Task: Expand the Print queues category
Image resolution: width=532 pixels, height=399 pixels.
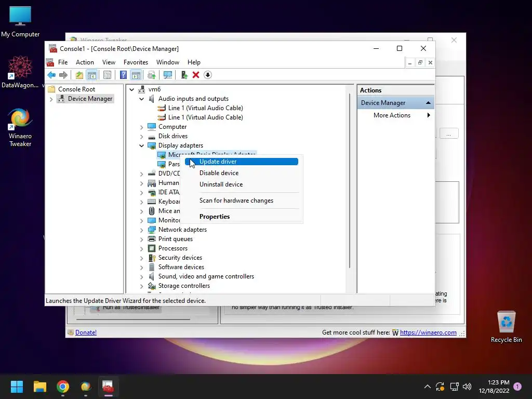Action: tap(141, 239)
